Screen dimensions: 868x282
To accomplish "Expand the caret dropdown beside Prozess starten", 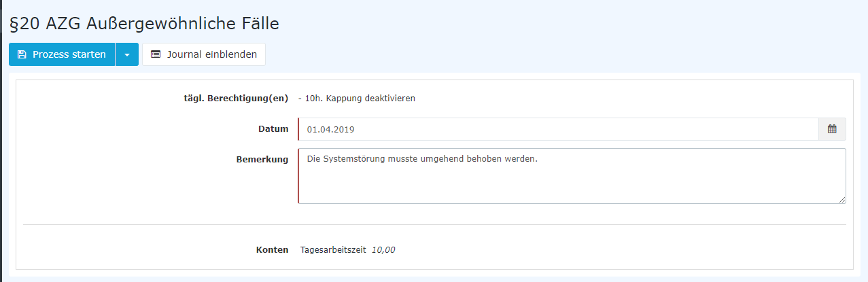I will 127,54.
